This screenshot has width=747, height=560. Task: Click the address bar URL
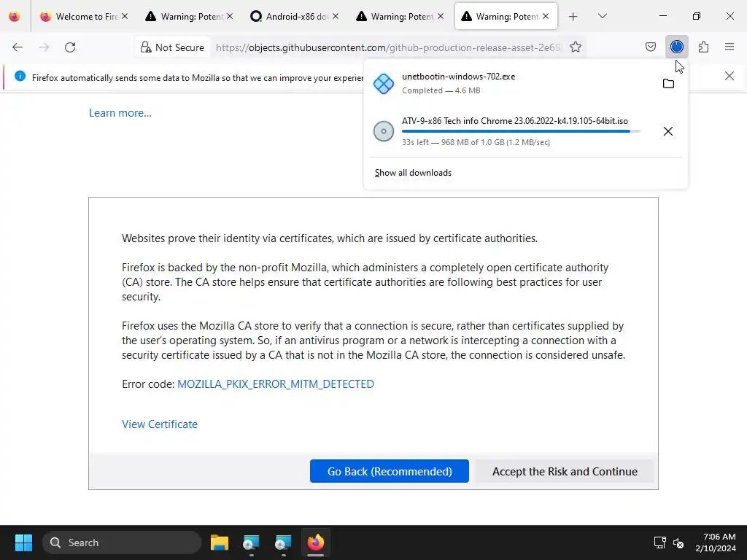[x=388, y=47]
